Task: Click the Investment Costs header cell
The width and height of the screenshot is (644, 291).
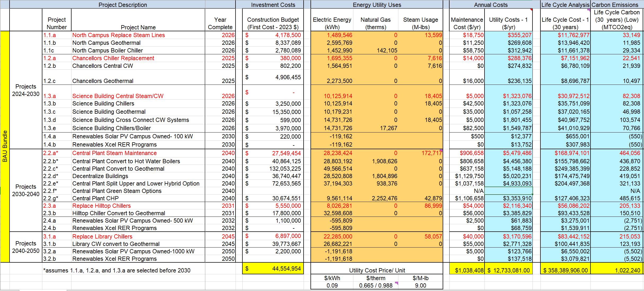Action: (273, 5)
